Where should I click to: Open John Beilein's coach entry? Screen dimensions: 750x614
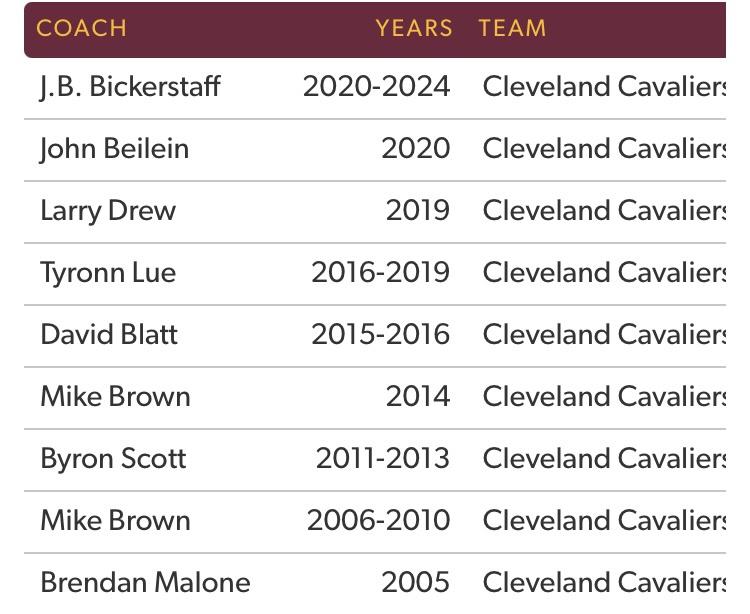pos(114,149)
